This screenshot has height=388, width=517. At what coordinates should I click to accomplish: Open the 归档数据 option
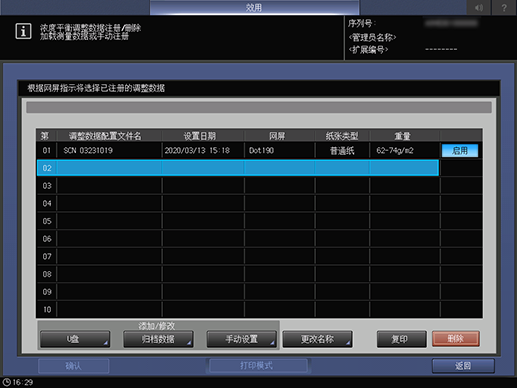coord(158,339)
